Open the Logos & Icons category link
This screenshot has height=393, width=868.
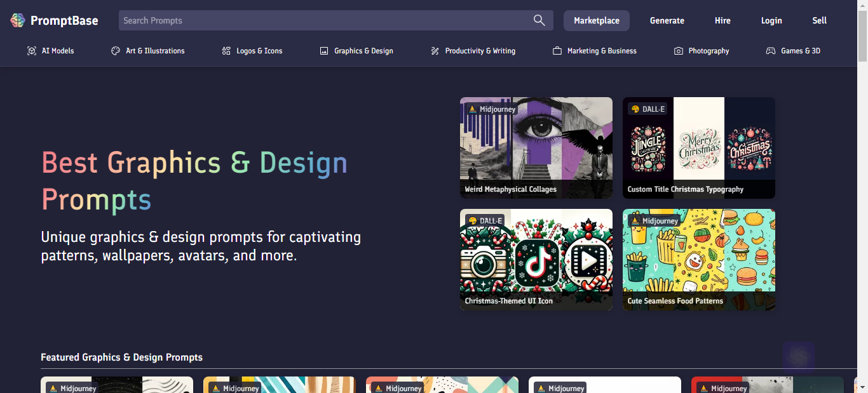point(252,51)
